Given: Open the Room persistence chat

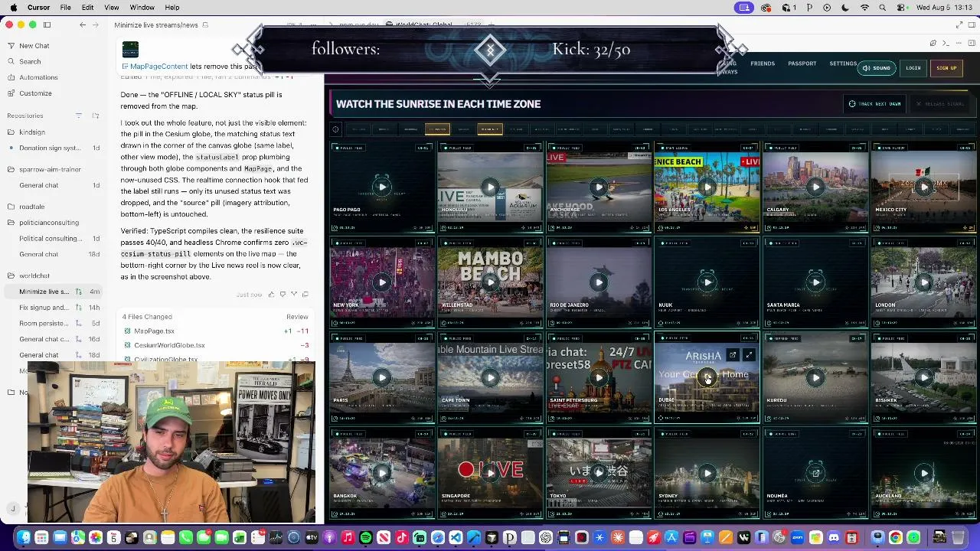Looking at the screenshot, I should pos(54,324).
